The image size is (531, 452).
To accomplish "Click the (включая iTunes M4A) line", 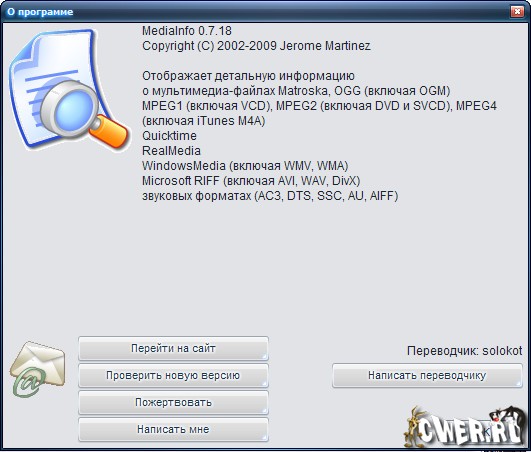I will (204, 121).
